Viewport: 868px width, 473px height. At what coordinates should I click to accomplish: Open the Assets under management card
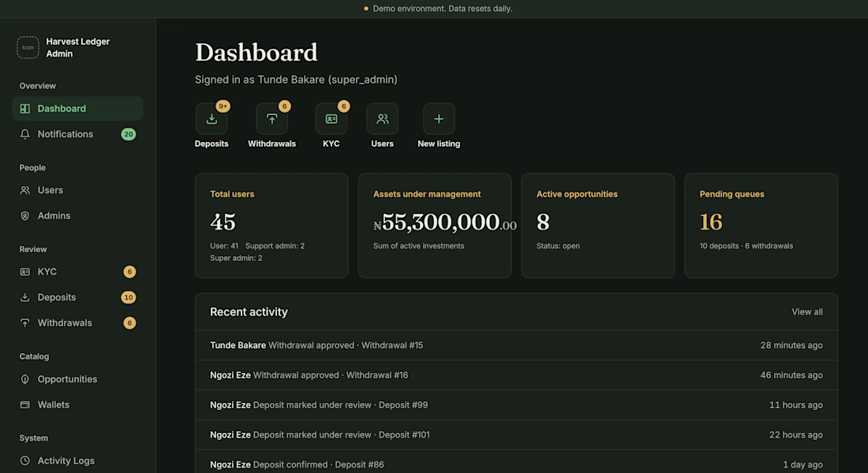click(435, 225)
